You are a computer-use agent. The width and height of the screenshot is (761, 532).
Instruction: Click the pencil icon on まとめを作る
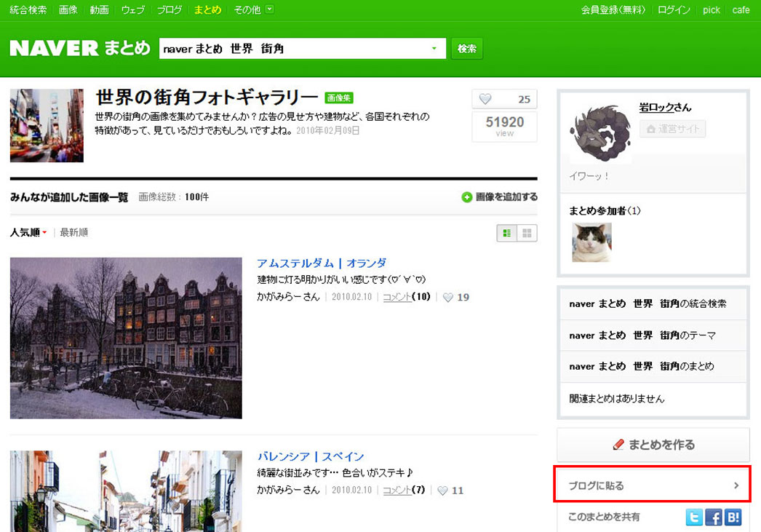618,445
